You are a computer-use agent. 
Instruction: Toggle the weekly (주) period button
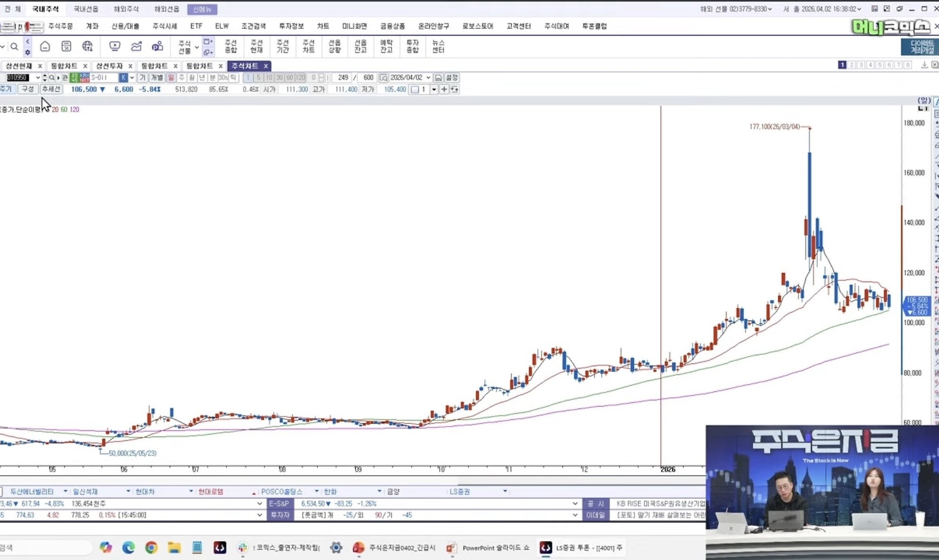181,78
